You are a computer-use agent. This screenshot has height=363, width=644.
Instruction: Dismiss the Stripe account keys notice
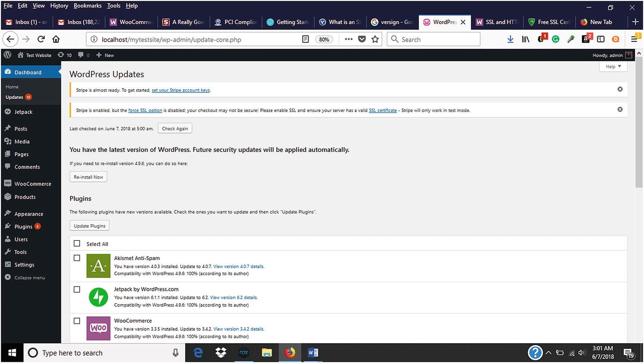620,89
